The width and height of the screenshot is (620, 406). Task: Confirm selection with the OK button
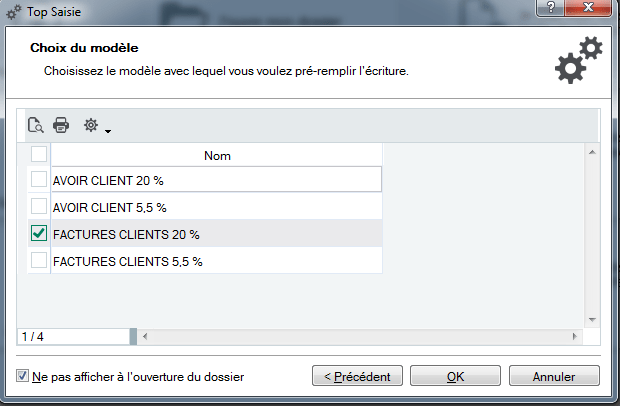click(456, 376)
